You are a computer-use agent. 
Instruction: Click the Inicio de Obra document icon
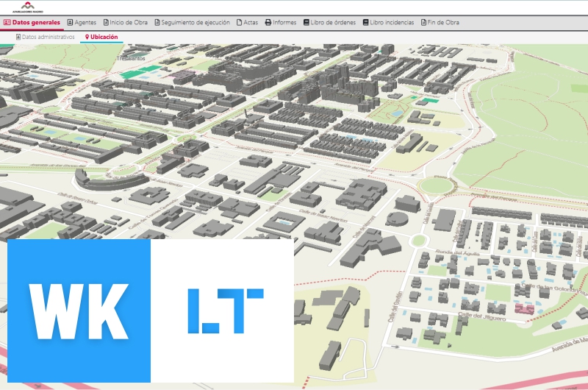click(106, 23)
